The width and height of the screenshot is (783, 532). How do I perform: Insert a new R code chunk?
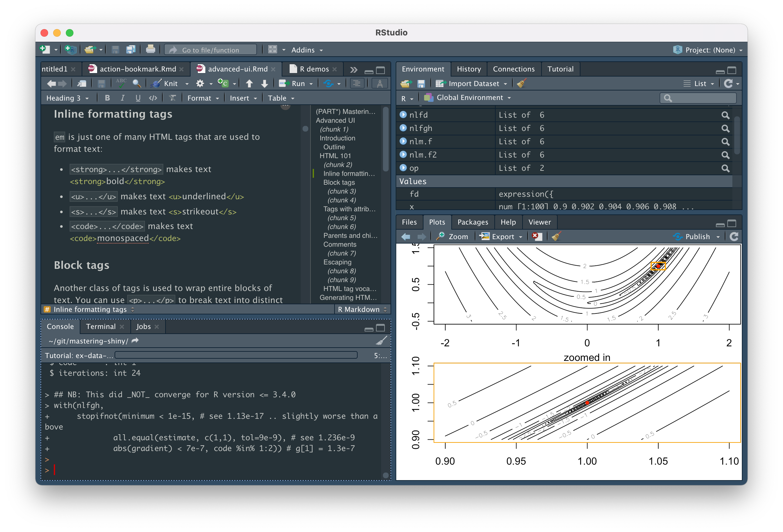223,83
